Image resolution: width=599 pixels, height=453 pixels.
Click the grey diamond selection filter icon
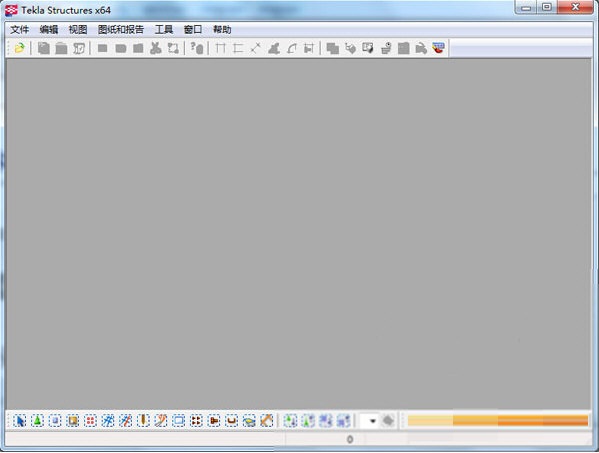pos(388,421)
